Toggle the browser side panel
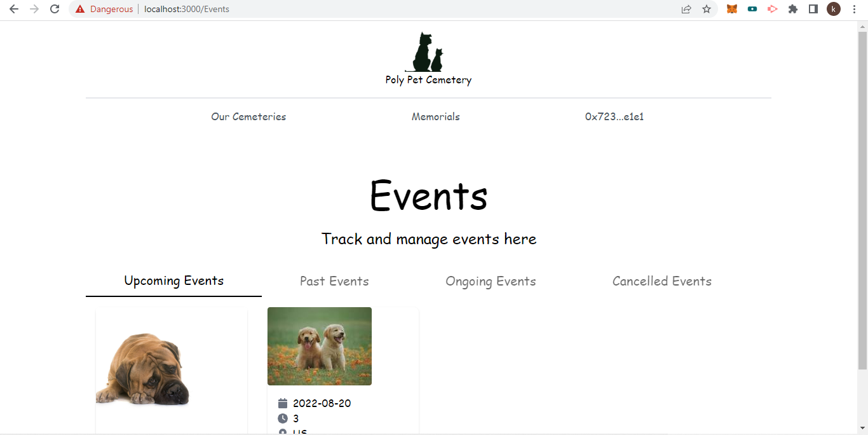The height and width of the screenshot is (435, 868). point(813,9)
